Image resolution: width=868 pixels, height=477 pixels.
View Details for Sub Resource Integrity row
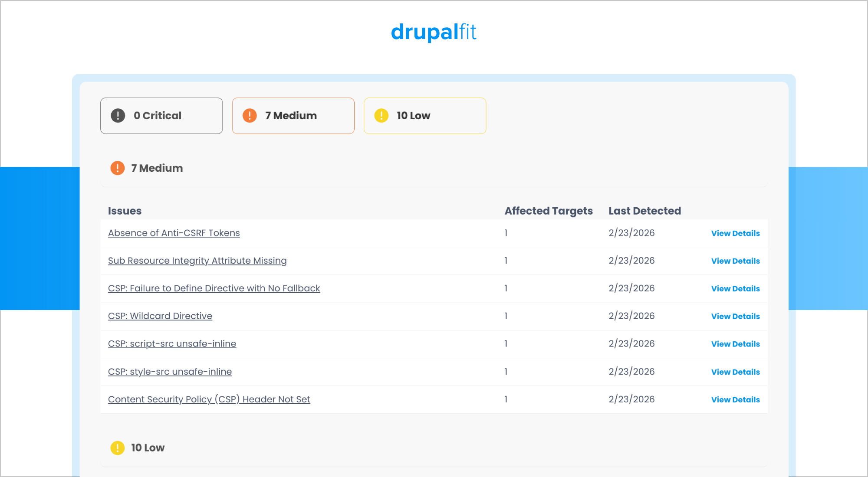735,261
